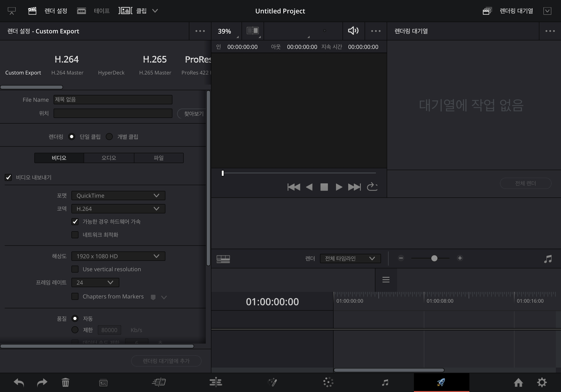The image size is (561, 392).
Task: Open the 포맷 QuickTime dropdown
Action: [x=118, y=196]
